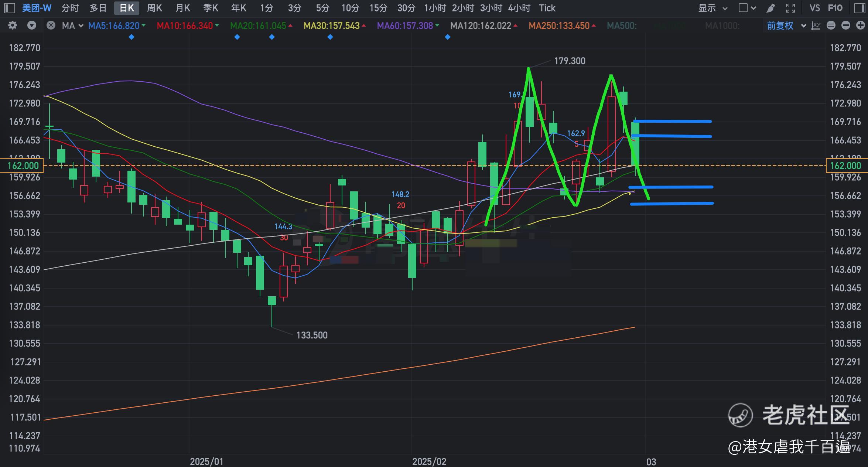Click the 148.2 chart annotation
The height and width of the screenshot is (467, 868).
point(400,194)
